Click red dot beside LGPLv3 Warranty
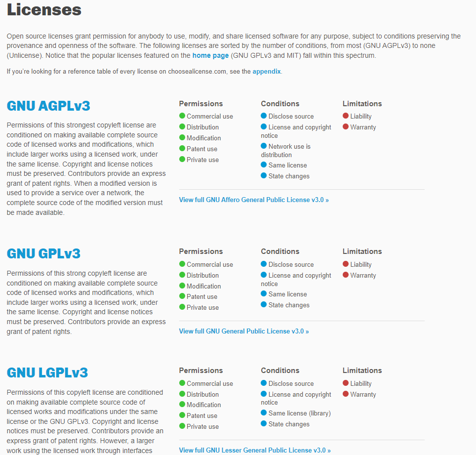 pyautogui.click(x=346, y=394)
